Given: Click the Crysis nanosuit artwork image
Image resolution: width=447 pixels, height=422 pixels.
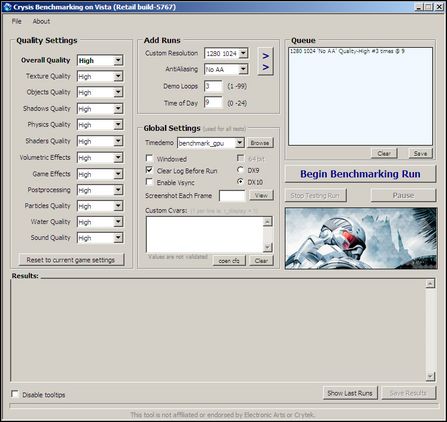Looking at the screenshot, I should click(x=361, y=238).
